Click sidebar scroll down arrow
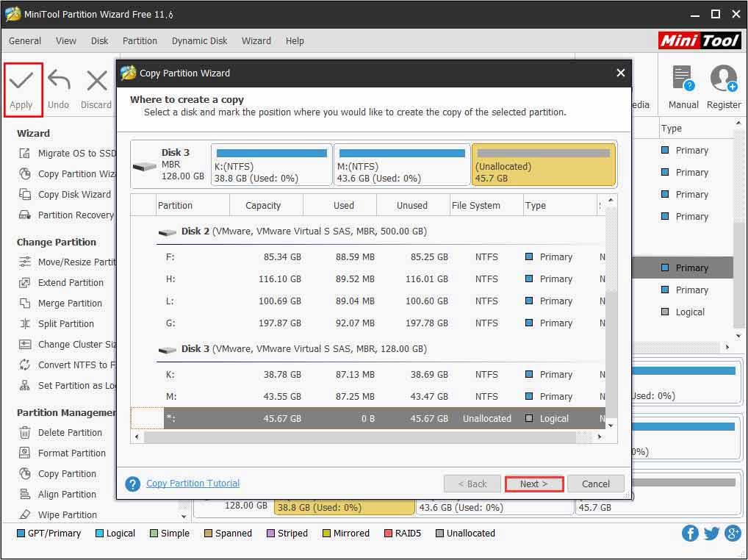The width and height of the screenshot is (748, 560). tap(184, 516)
